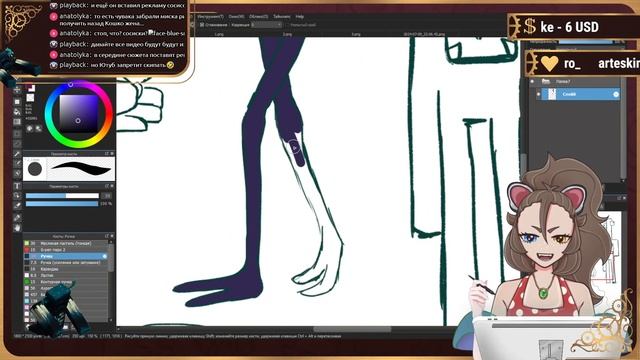
Task: Click the brush stroke preview image
Action: click(x=81, y=168)
